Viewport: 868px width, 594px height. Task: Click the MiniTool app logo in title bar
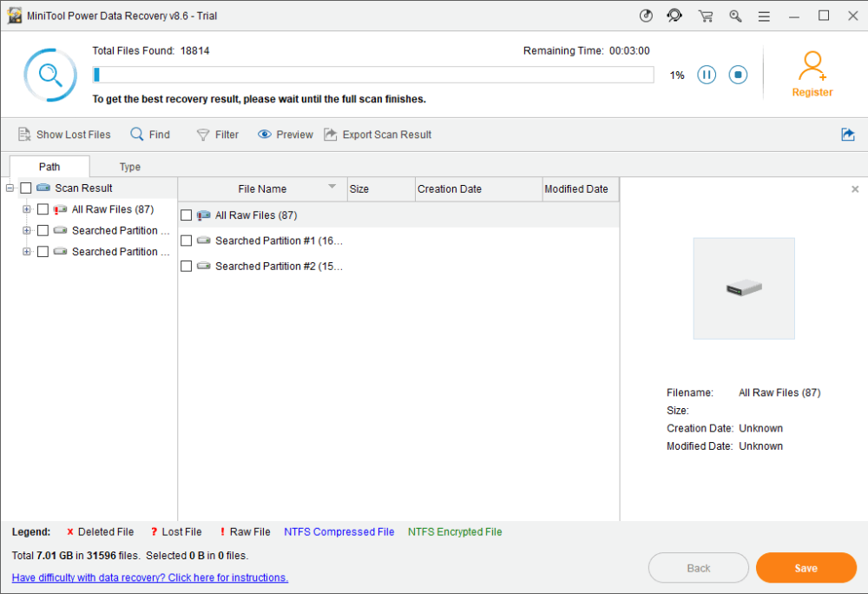pos(15,16)
